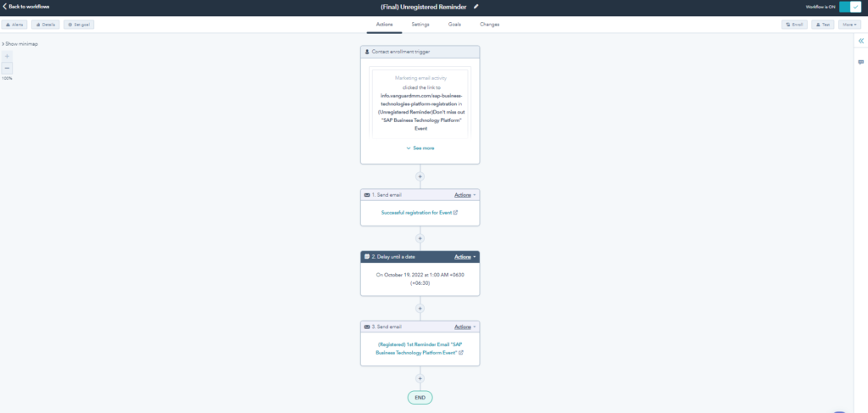Viewport: 868px width, 413px height.
Task: Expand the More dropdown menu
Action: tap(849, 25)
